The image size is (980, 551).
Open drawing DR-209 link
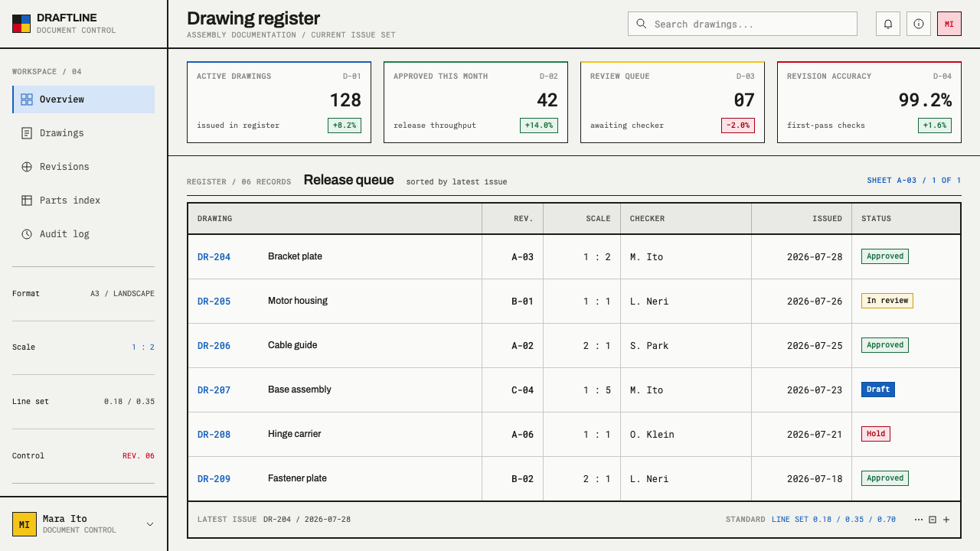tap(214, 479)
